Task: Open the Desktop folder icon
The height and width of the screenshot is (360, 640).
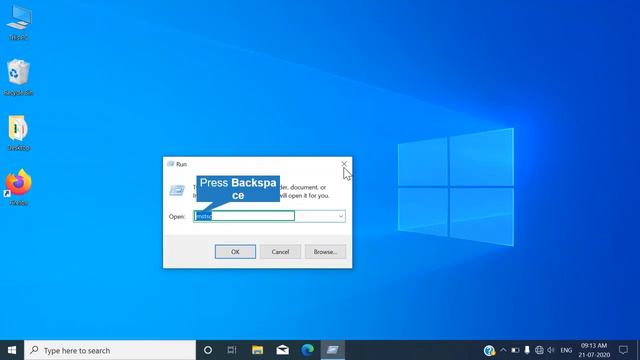Action: point(18,133)
